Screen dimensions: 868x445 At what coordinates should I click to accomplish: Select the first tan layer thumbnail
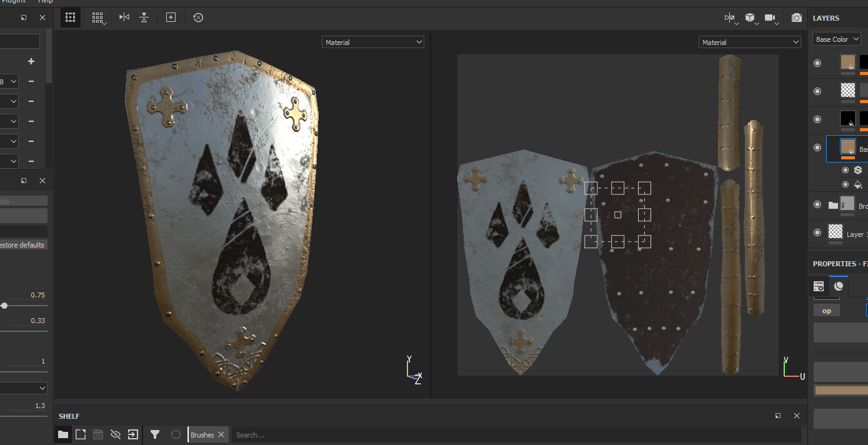pos(848,62)
